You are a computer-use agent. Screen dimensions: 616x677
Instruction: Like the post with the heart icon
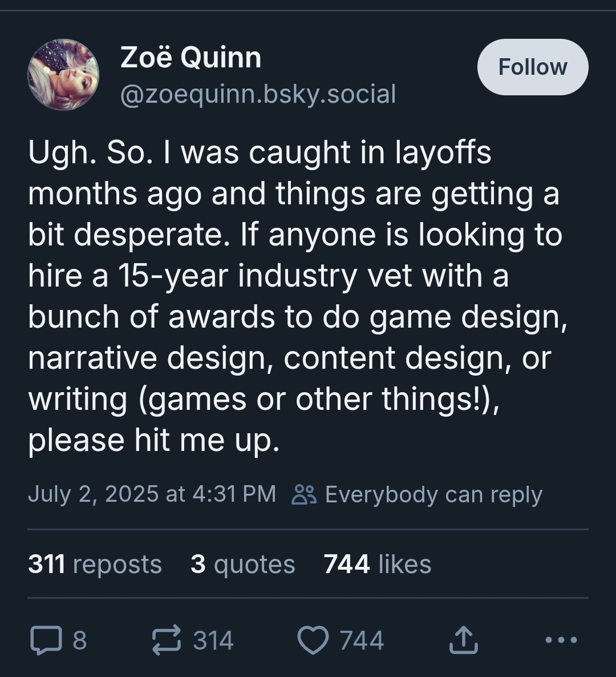313,640
